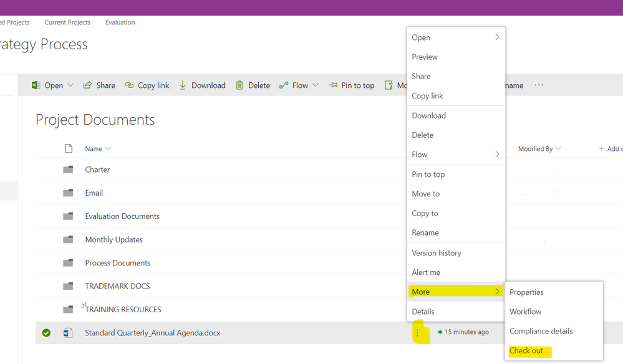
Task: Click the '15 minutes ago' modified time
Action: [466, 332]
